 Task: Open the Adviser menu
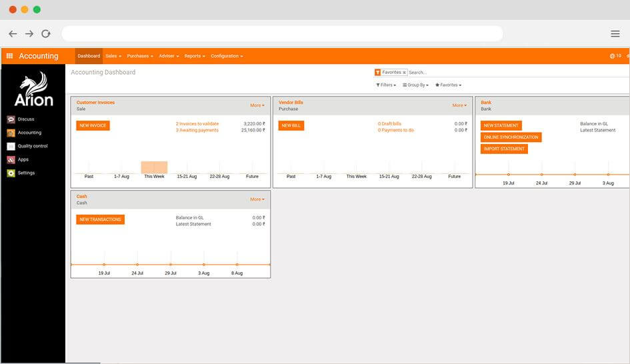coord(169,56)
